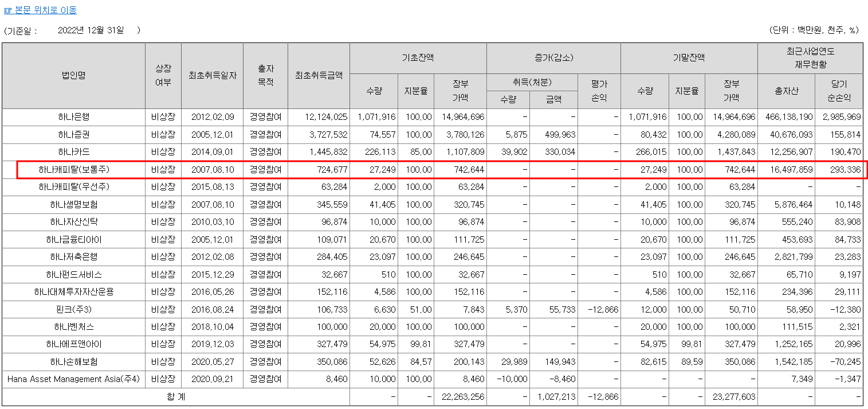The width and height of the screenshot is (868, 409).
Task: Select the 핀크(주3) row name
Action: [x=73, y=310]
